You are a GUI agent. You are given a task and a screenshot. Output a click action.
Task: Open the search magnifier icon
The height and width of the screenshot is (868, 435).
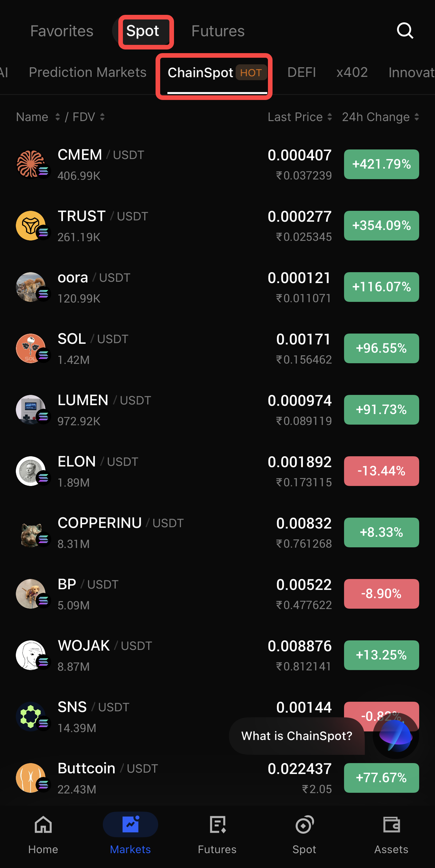pyautogui.click(x=405, y=31)
